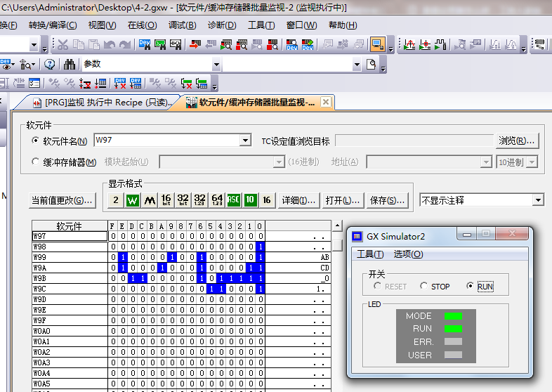
Task: Expand the 不显示注释 comment dropdown
Action: tap(537, 200)
